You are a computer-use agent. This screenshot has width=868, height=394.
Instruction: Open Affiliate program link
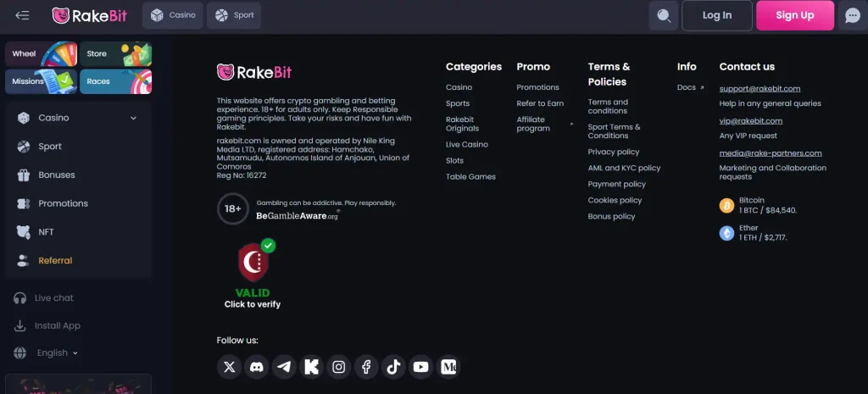[x=534, y=124]
